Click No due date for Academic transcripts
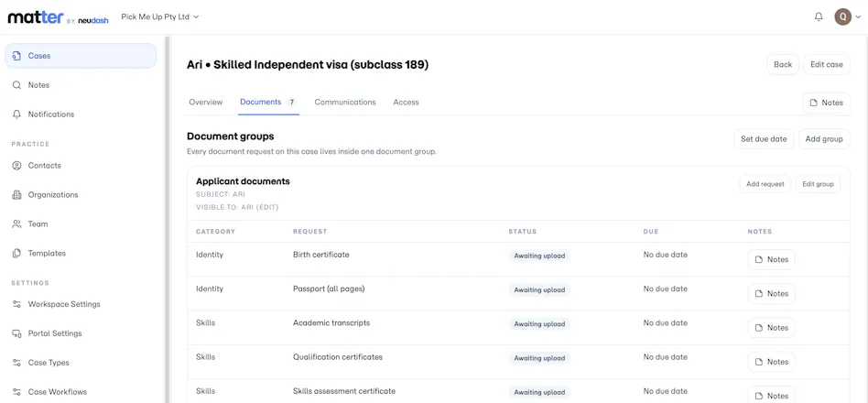 click(x=666, y=323)
